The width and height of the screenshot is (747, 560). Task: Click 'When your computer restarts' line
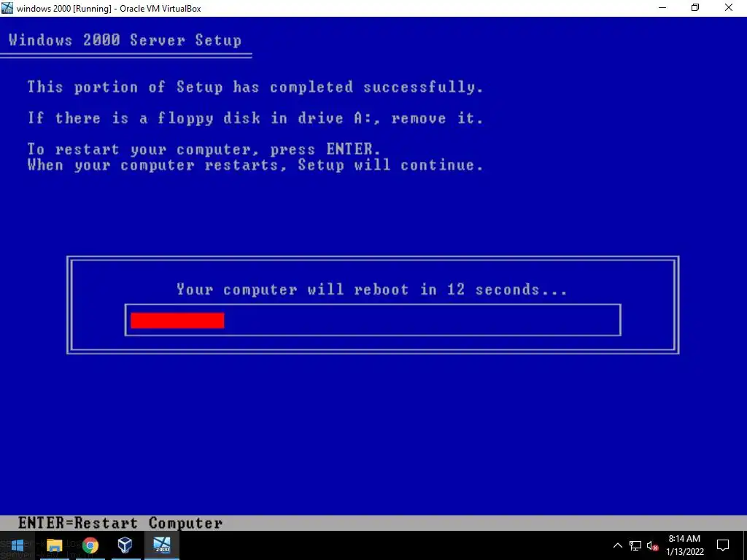tap(255, 166)
